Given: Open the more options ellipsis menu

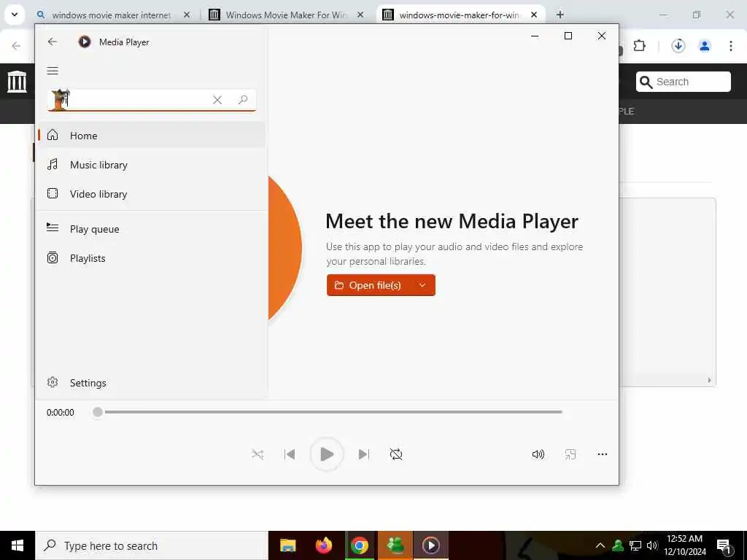Looking at the screenshot, I should point(602,454).
